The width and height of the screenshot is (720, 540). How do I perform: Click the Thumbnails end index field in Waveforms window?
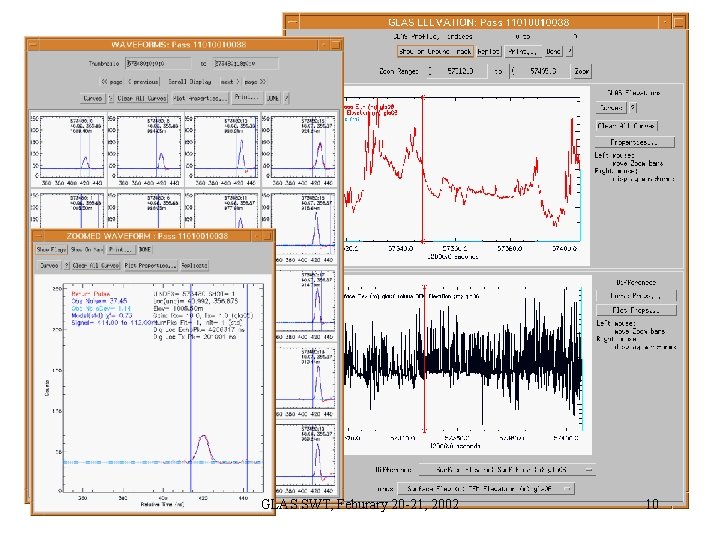click(245, 63)
